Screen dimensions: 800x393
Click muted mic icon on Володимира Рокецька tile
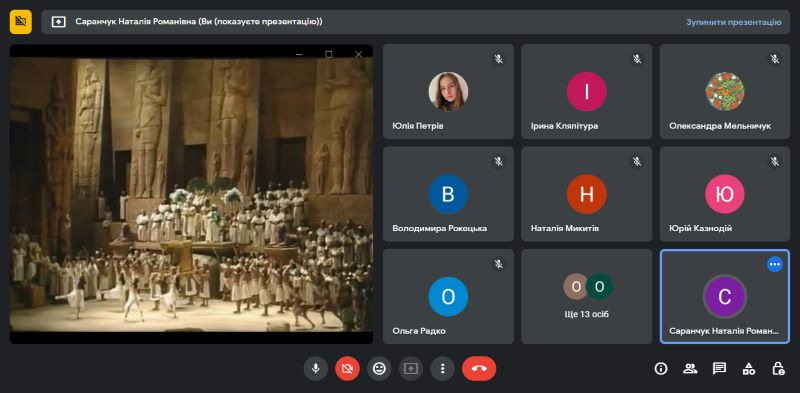(498, 161)
